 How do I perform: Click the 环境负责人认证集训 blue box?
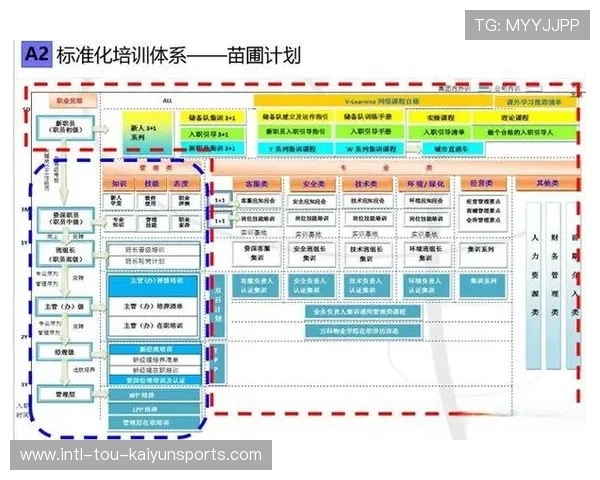tap(426, 286)
